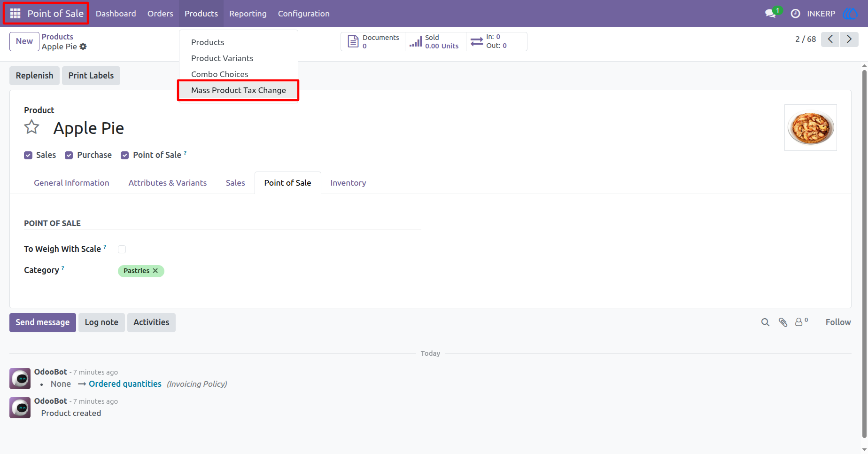Mark Apple Pie as favorite star
This screenshot has width=868, height=454.
click(x=31, y=127)
